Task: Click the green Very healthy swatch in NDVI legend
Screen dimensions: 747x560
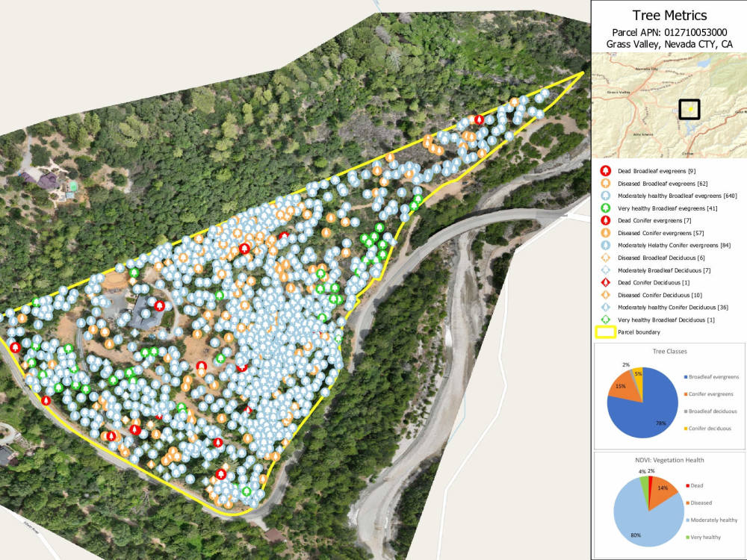Action: click(687, 537)
